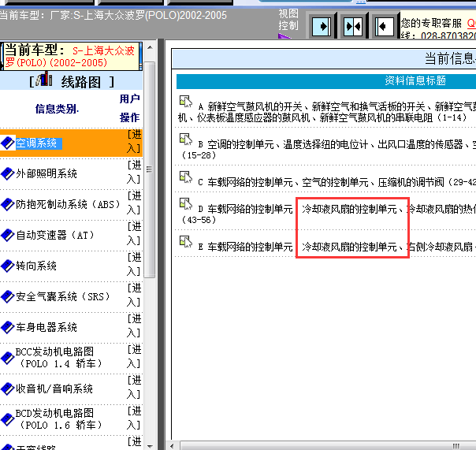
Task: Click the center-split view control icon
Action: 353,27
